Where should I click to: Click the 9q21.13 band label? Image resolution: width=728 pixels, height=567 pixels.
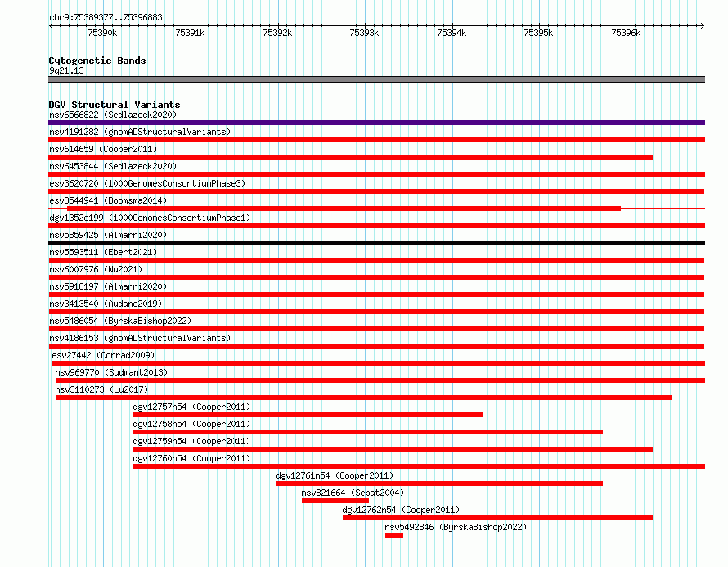point(66,70)
